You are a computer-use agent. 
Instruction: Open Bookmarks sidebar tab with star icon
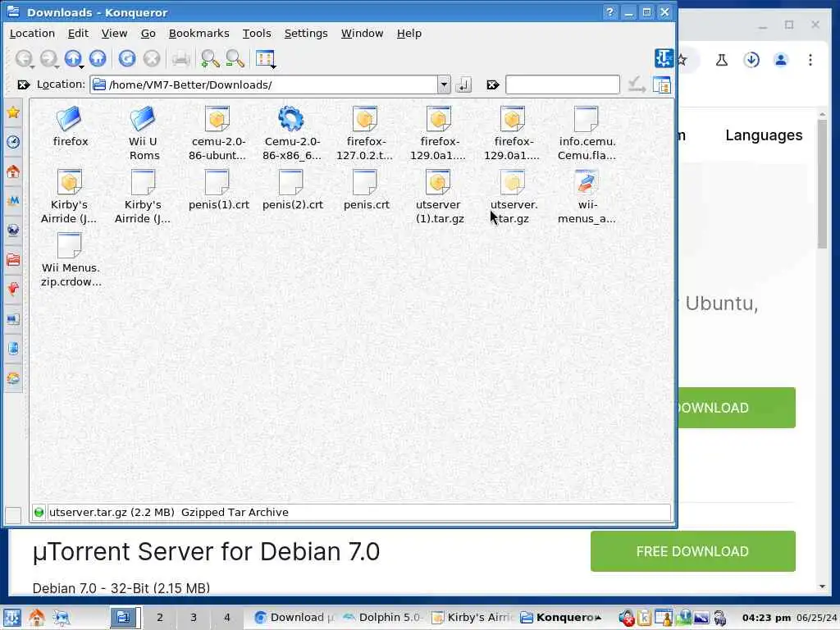(13, 112)
